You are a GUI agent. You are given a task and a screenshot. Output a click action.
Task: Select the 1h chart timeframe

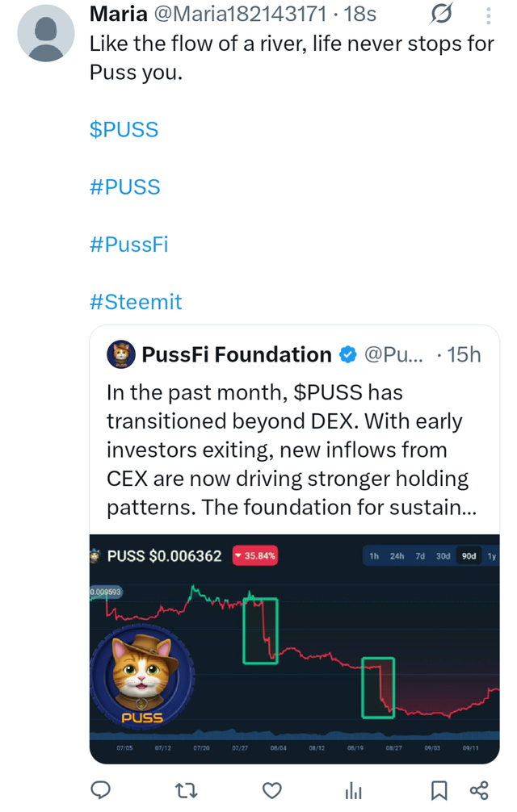pyautogui.click(x=374, y=556)
